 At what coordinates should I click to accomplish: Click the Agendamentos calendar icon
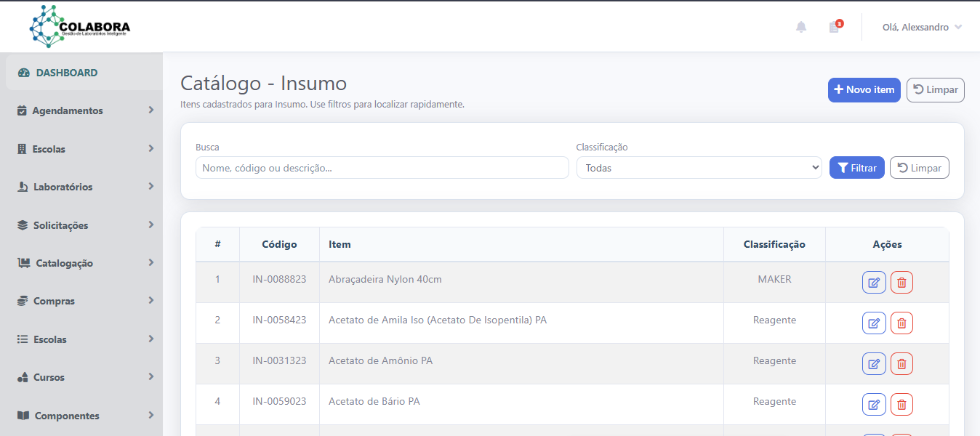(x=22, y=110)
